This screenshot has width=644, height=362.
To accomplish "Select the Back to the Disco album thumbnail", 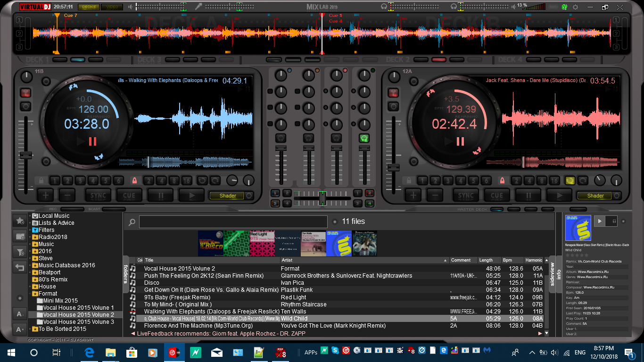I will coord(210,243).
